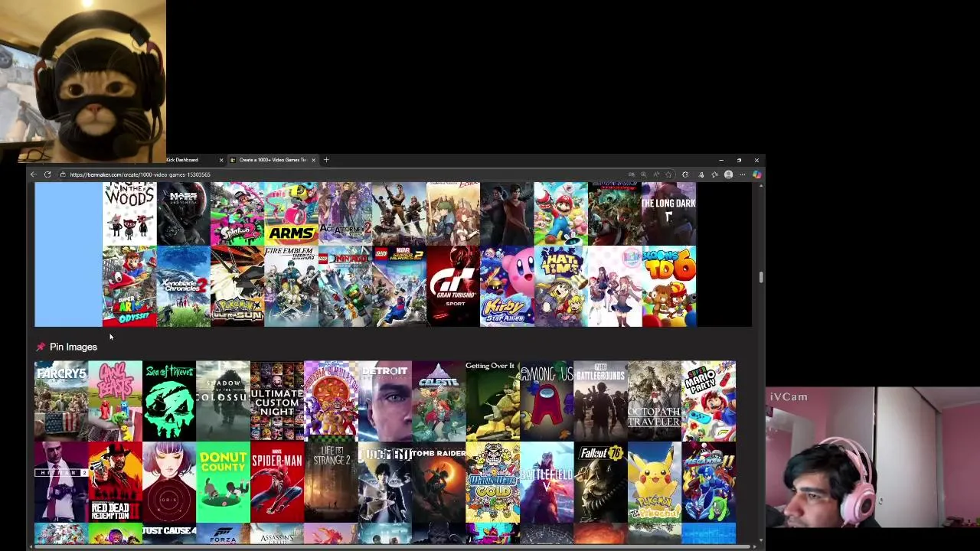This screenshot has height=551, width=980.
Task: Select the Splatoon 2 cover
Action: pyautogui.click(x=237, y=214)
